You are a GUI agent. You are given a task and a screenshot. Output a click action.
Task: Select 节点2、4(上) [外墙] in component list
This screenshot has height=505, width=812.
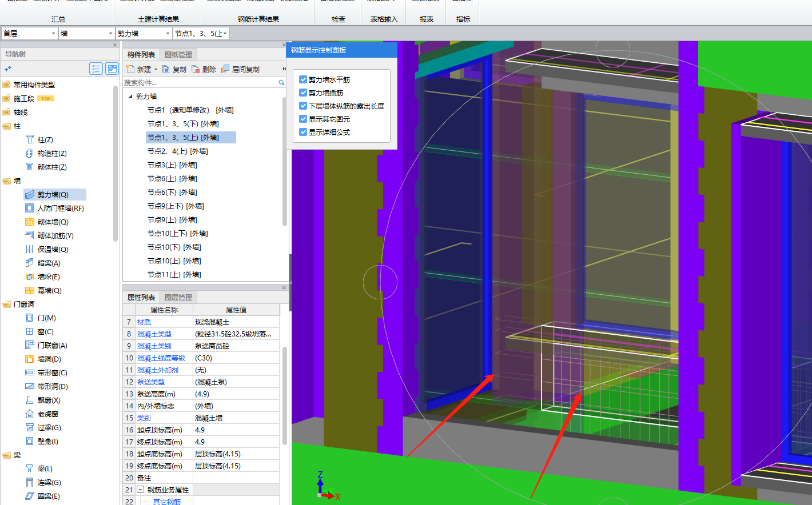(178, 151)
